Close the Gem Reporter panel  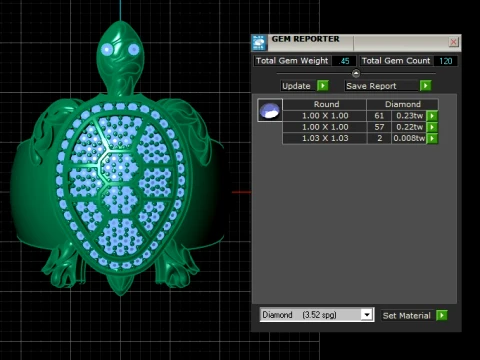coord(453,42)
